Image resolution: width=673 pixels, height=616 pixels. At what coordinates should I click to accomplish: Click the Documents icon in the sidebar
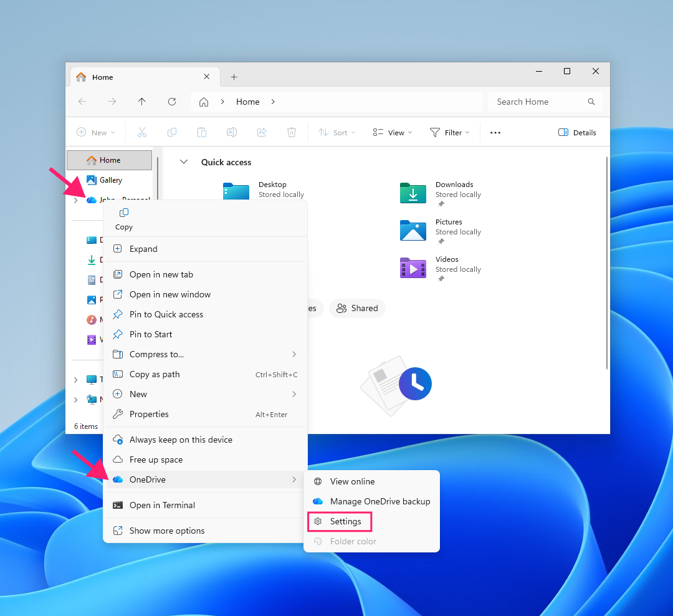pos(92,280)
